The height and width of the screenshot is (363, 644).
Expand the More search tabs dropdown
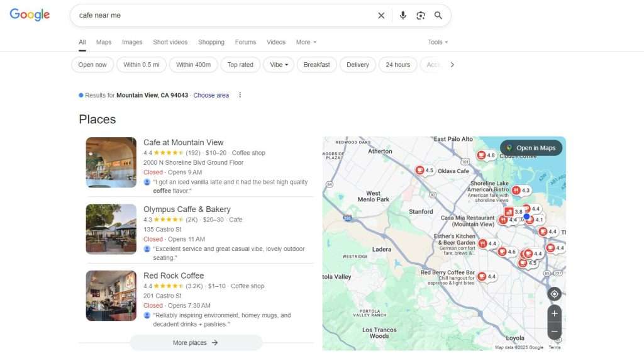[x=306, y=42]
